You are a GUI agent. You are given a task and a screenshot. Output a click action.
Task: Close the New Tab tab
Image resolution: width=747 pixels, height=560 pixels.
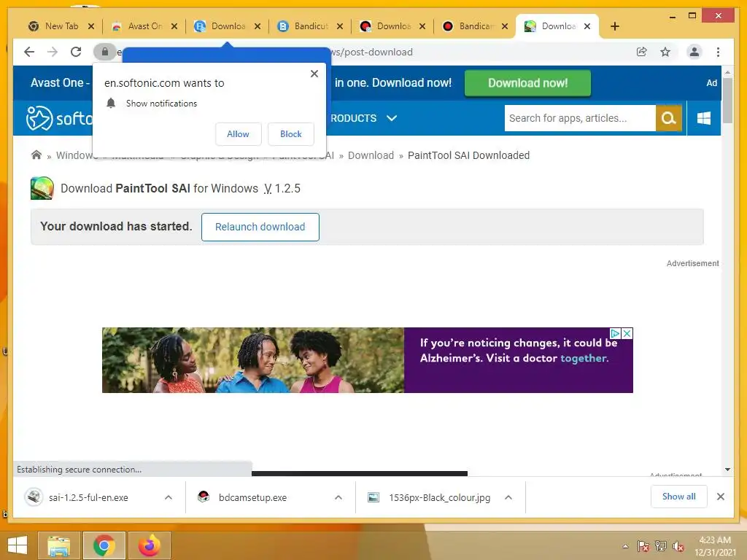click(91, 26)
